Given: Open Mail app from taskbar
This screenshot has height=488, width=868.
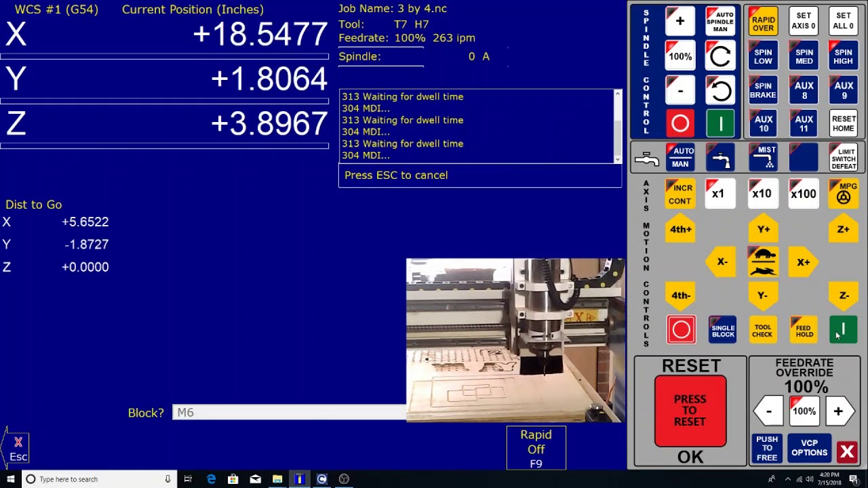Looking at the screenshot, I should pyautogui.click(x=255, y=479).
